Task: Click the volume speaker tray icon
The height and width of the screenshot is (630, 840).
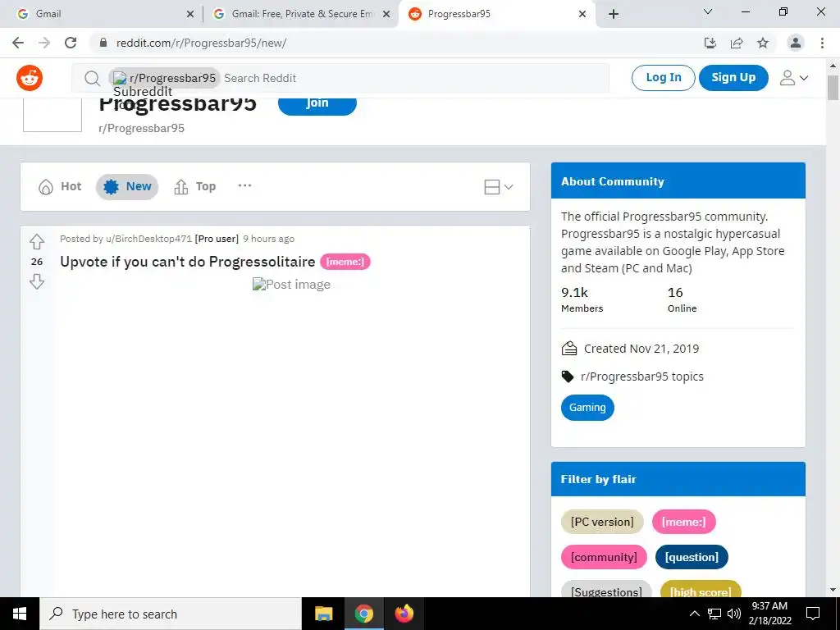Action: click(734, 614)
